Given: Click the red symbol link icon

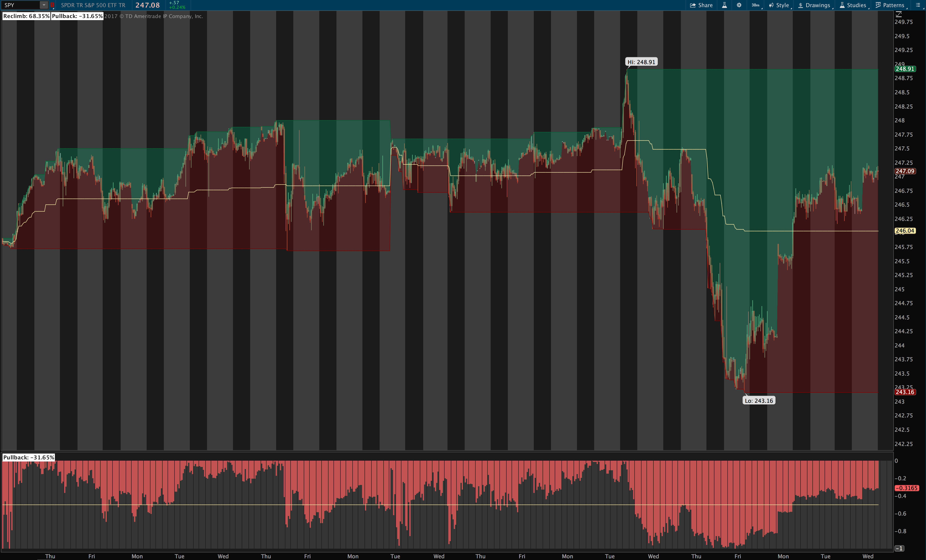Looking at the screenshot, I should tap(52, 5).
